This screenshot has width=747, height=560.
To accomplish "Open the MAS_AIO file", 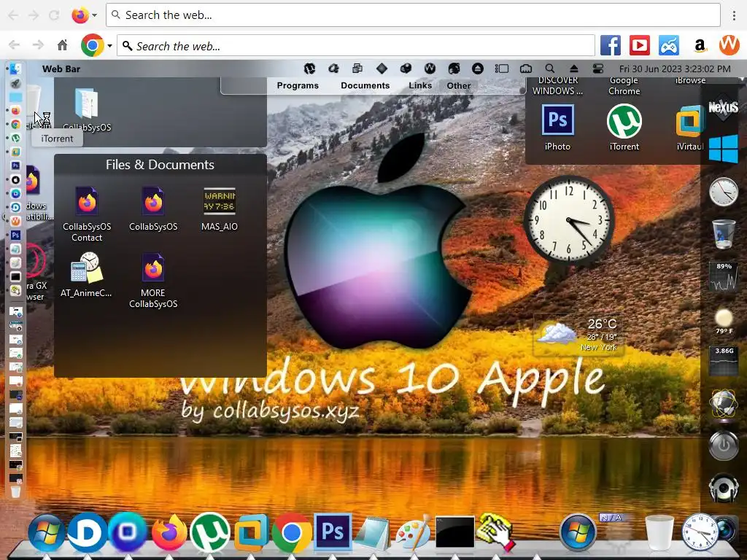I will click(x=219, y=202).
